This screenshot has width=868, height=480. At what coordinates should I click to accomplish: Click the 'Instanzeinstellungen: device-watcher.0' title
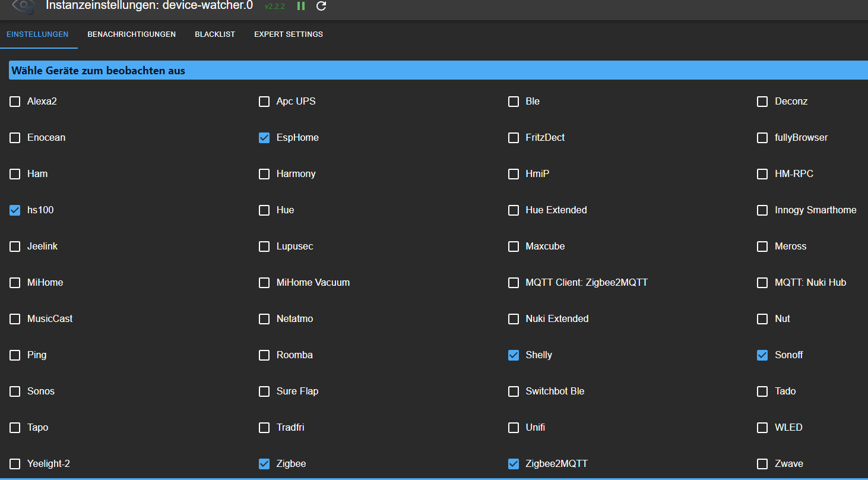coord(149,6)
